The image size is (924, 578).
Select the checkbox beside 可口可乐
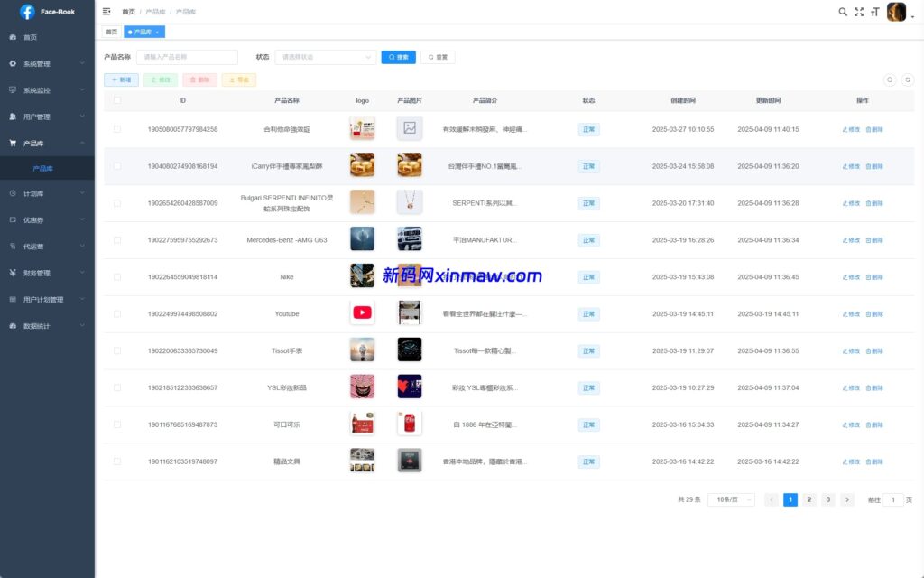pos(116,424)
